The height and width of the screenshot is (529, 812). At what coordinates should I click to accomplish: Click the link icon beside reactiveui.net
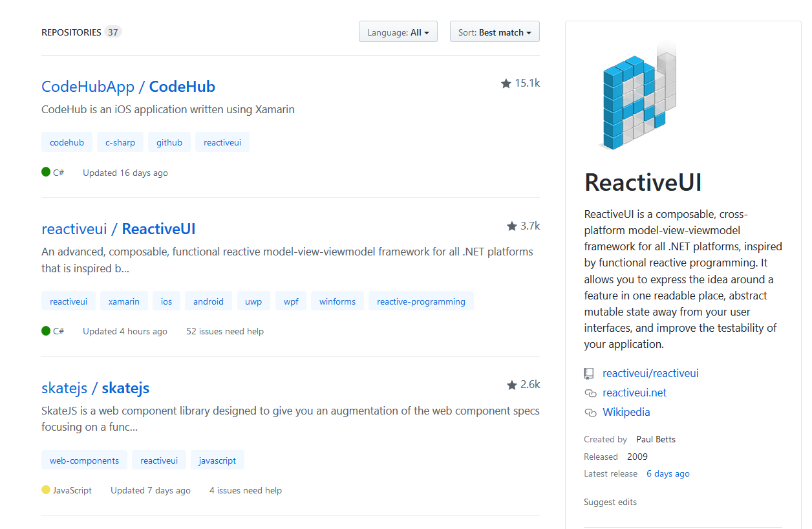[589, 393]
